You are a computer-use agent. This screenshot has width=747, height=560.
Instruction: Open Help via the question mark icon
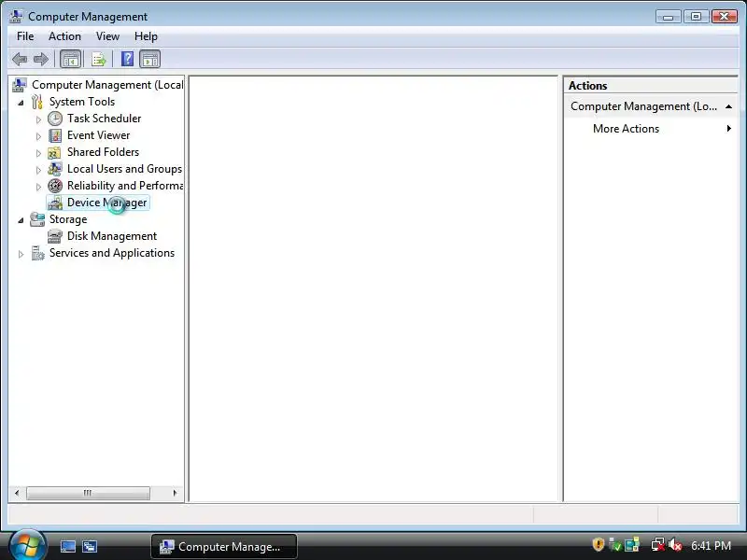127,59
